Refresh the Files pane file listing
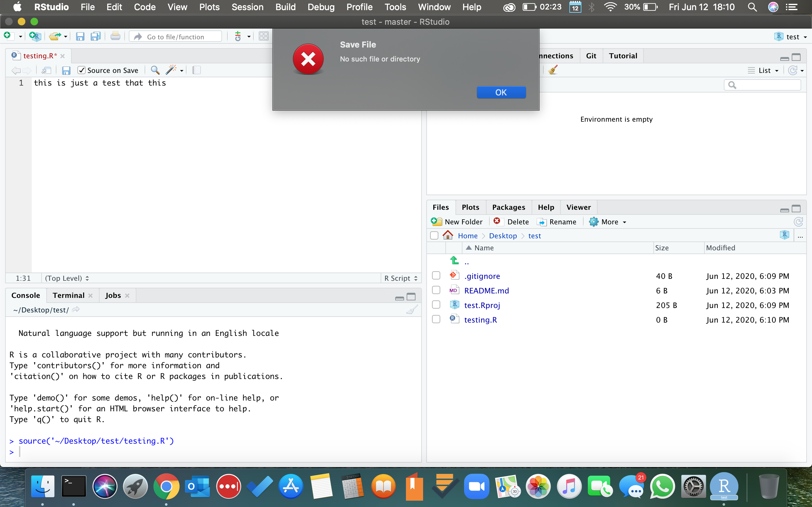Viewport: 812px width, 507px height. (x=799, y=221)
